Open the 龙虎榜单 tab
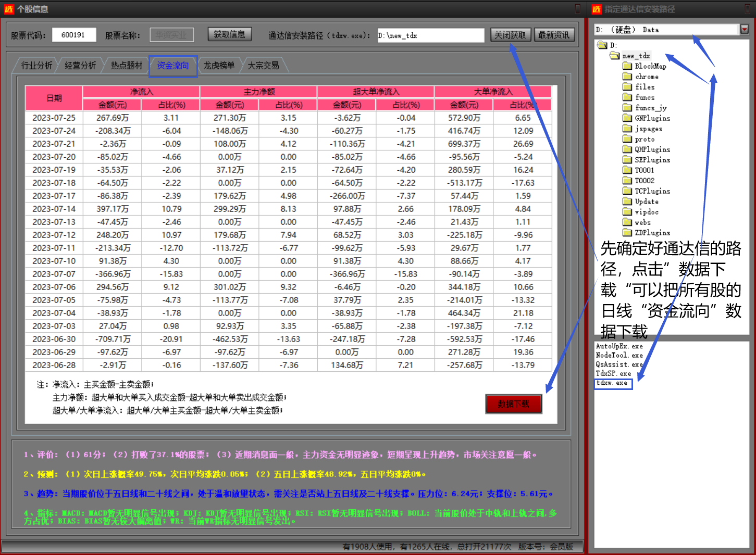Image resolution: width=756 pixels, height=555 pixels. click(x=219, y=65)
